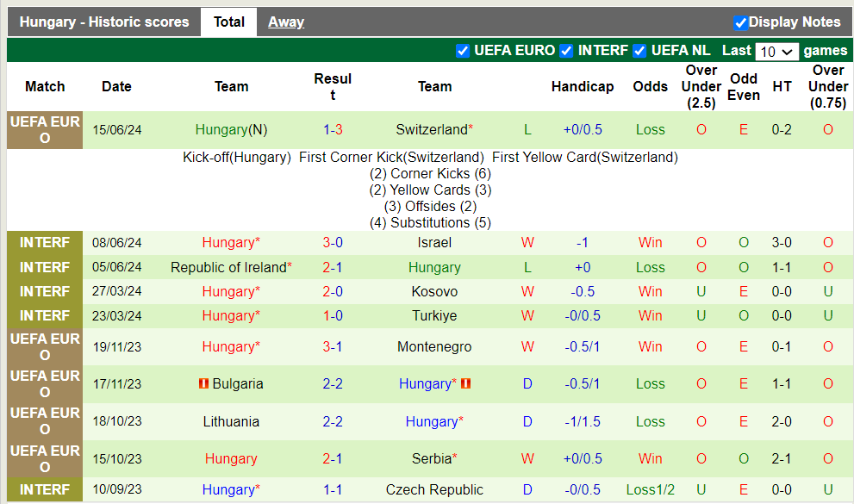Image resolution: width=854 pixels, height=504 pixels.
Task: Toggle the INTERF filter checkbox
Action: tap(566, 51)
